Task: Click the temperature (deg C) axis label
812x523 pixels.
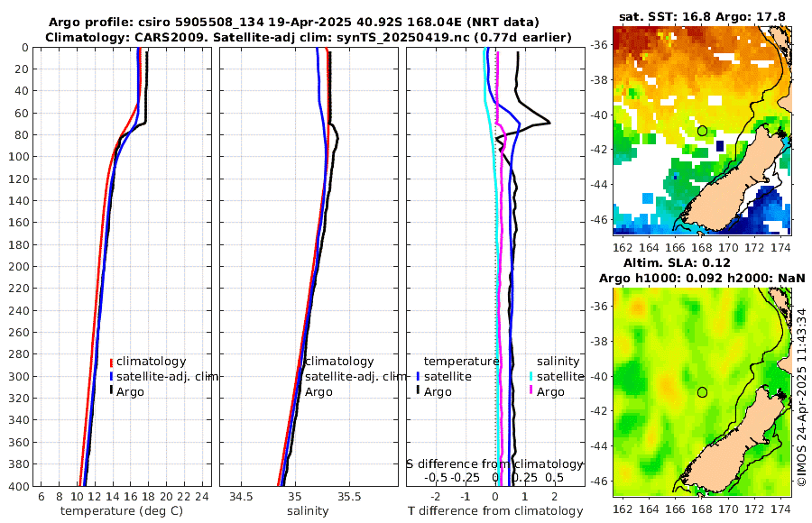Action: [122, 511]
